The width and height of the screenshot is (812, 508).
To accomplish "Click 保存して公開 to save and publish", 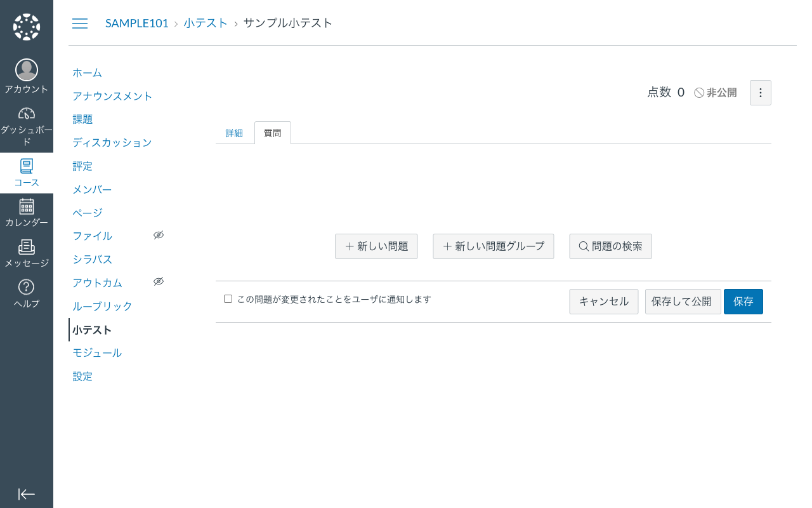I will 683,302.
